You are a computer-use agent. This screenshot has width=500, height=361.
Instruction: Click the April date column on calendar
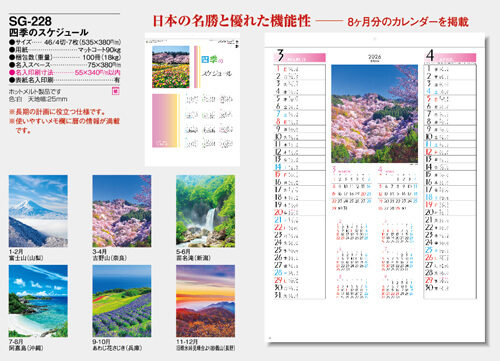tap(450, 181)
